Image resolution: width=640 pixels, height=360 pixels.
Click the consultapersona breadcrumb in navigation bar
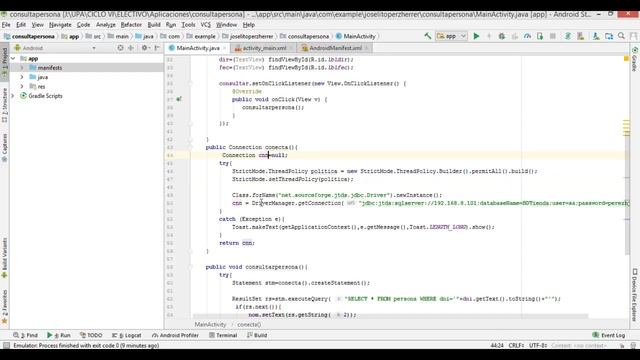304,36
